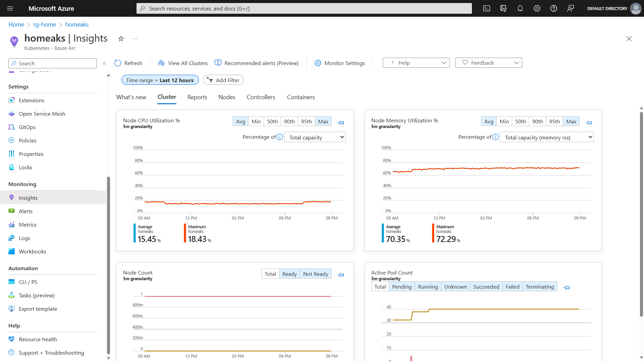This screenshot has height=362, width=644.
Task: Open the directories and subscriptions filter icon
Action: (x=503, y=8)
